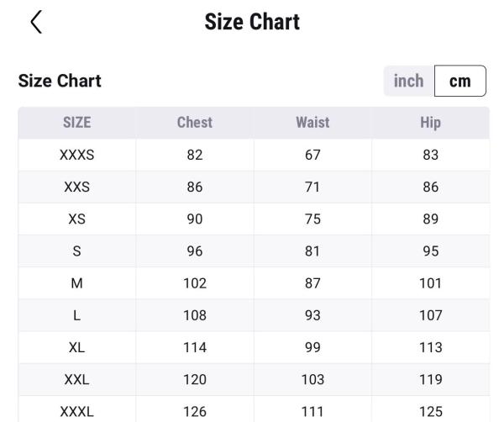This screenshot has width=504, height=422.
Task: Click the hip value 113 for XL
Action: [430, 347]
